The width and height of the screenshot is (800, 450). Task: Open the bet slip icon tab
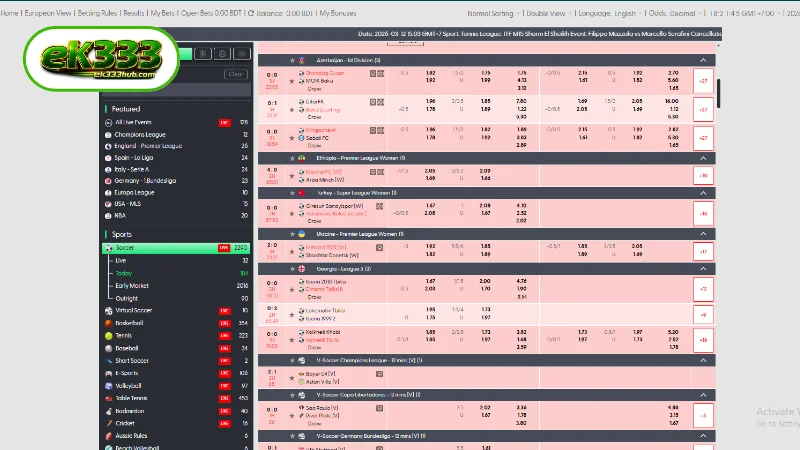coord(203,54)
